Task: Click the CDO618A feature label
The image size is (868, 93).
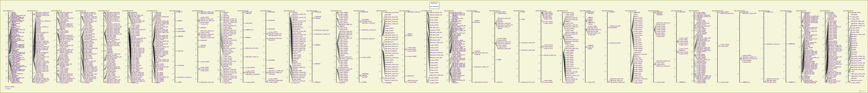Action: pyautogui.click(x=180, y=29)
